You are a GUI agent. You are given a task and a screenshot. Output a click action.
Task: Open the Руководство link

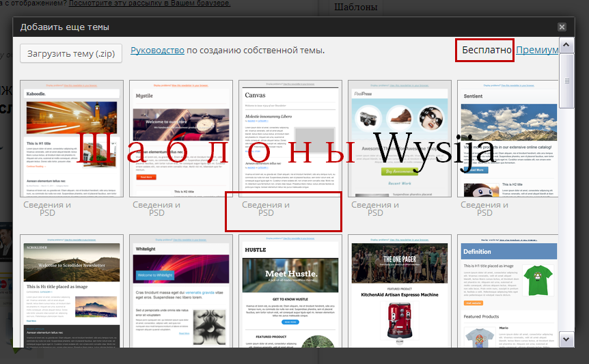tap(157, 51)
